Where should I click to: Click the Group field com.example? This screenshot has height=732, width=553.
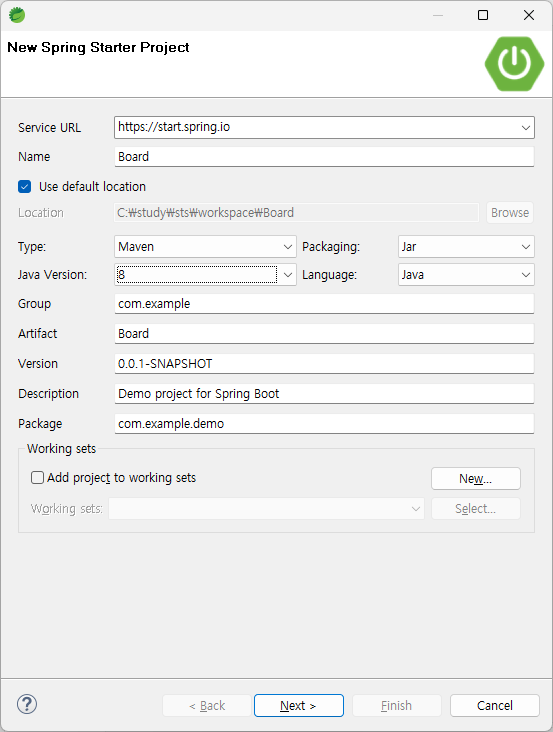[x=324, y=304]
